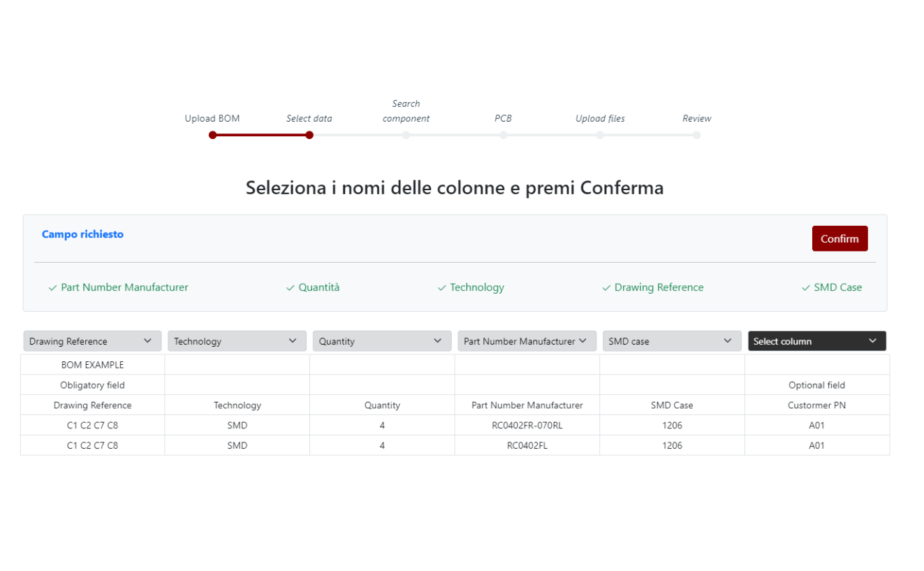Select the PCB step marker
This screenshot has width=924, height=571.
click(503, 135)
